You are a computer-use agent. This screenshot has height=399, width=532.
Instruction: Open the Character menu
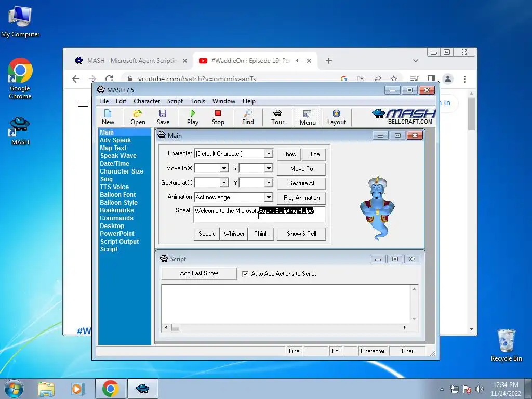[x=147, y=101]
